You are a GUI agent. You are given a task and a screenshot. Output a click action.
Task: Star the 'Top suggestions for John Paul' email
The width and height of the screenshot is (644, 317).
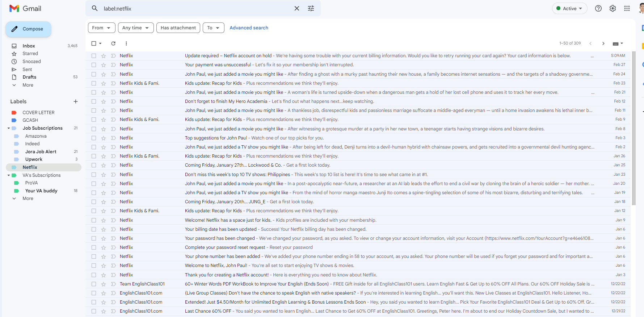coord(104,138)
